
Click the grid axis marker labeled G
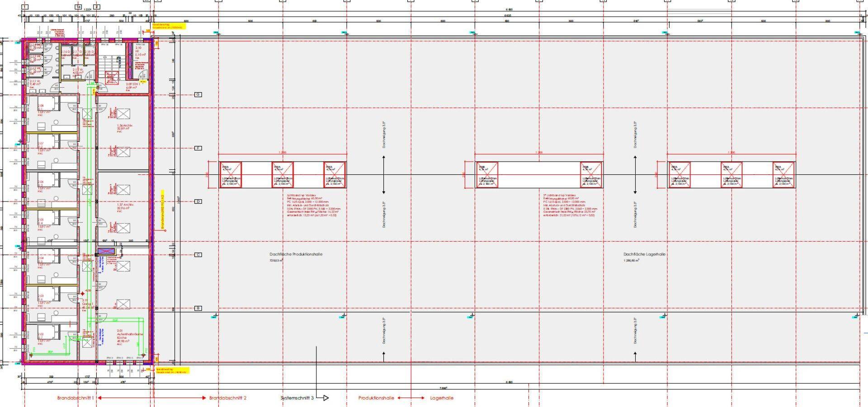pyautogui.click(x=198, y=94)
